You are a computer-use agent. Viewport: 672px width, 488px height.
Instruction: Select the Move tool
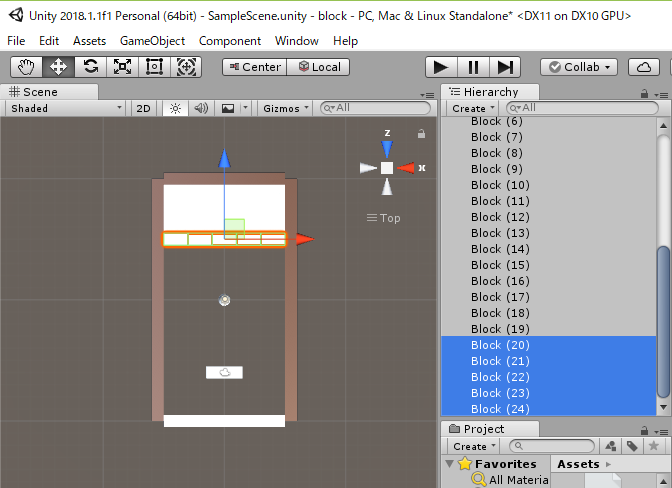click(x=58, y=67)
